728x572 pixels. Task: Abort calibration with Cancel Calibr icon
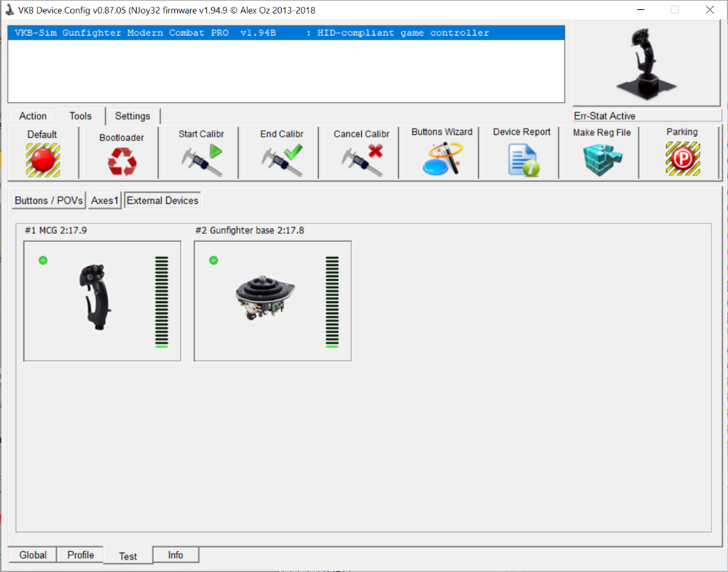tap(362, 160)
